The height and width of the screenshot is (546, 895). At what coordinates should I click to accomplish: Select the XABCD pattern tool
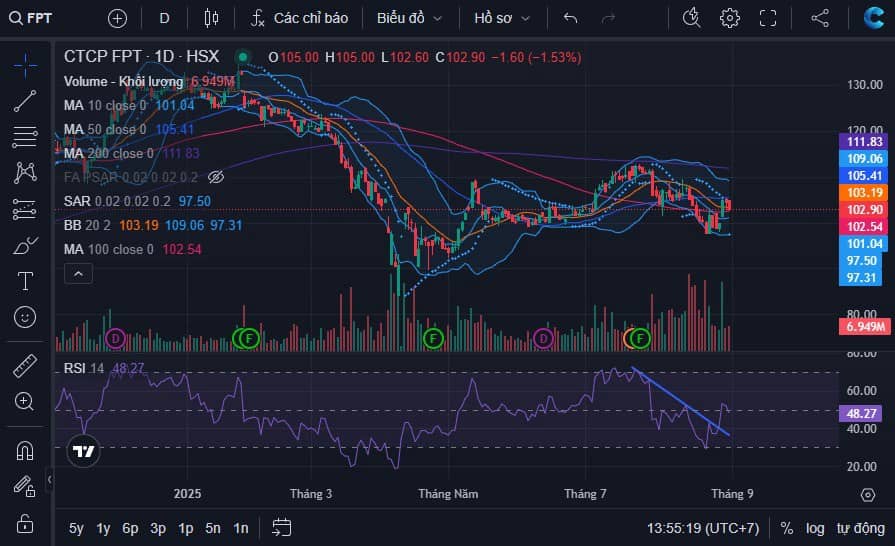click(x=25, y=172)
